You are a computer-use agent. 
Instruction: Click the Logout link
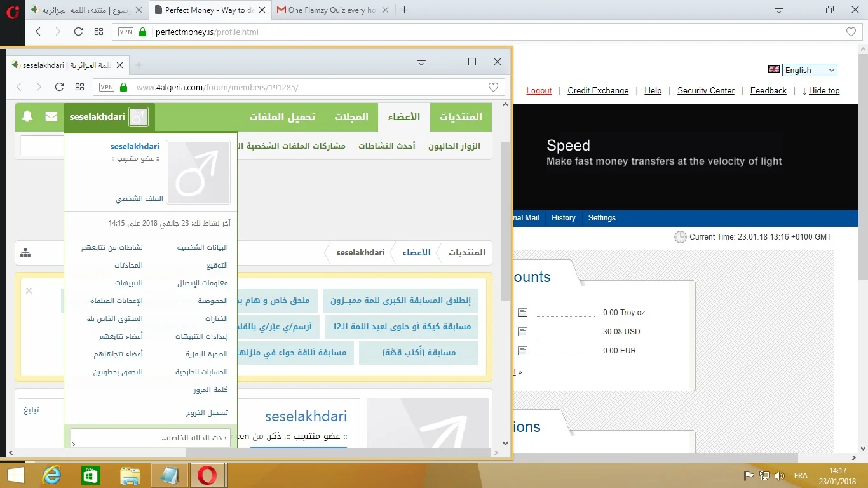539,91
